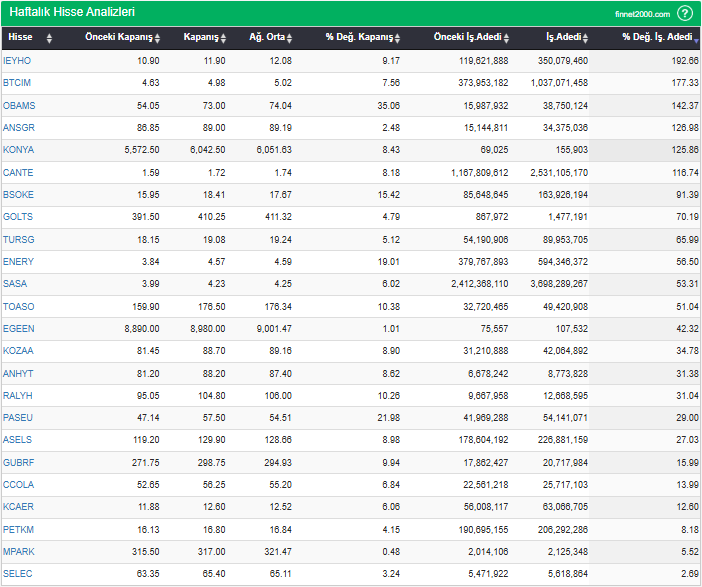Select GOLTS previous close 391.50
The height and width of the screenshot is (587, 702).
tap(146, 217)
